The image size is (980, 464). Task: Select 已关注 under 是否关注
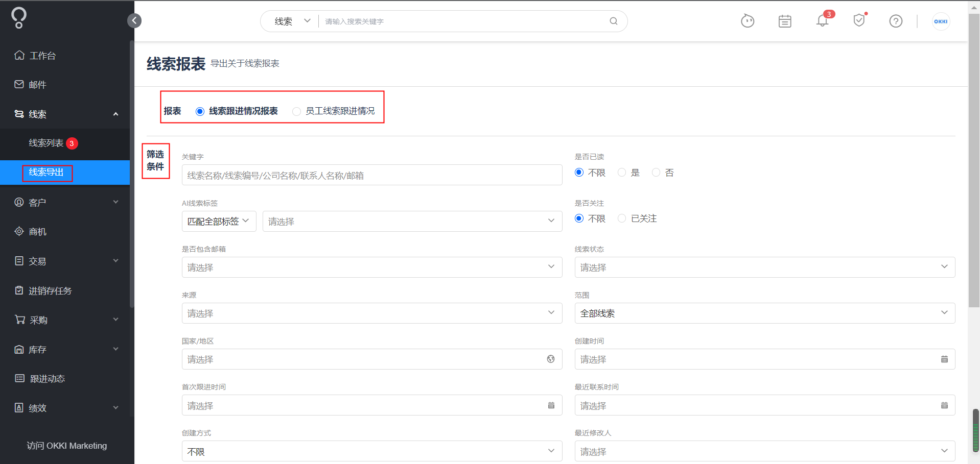(x=621, y=218)
